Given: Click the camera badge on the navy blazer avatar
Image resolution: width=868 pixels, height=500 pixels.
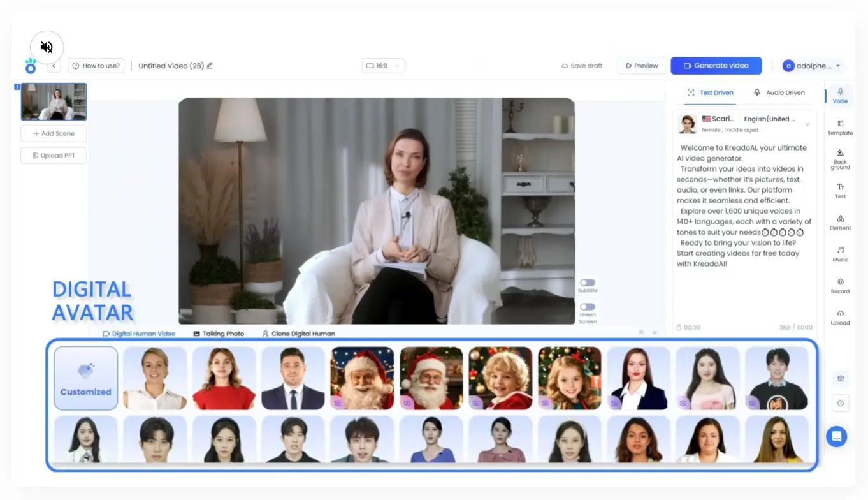Looking at the screenshot, I should coord(614,403).
